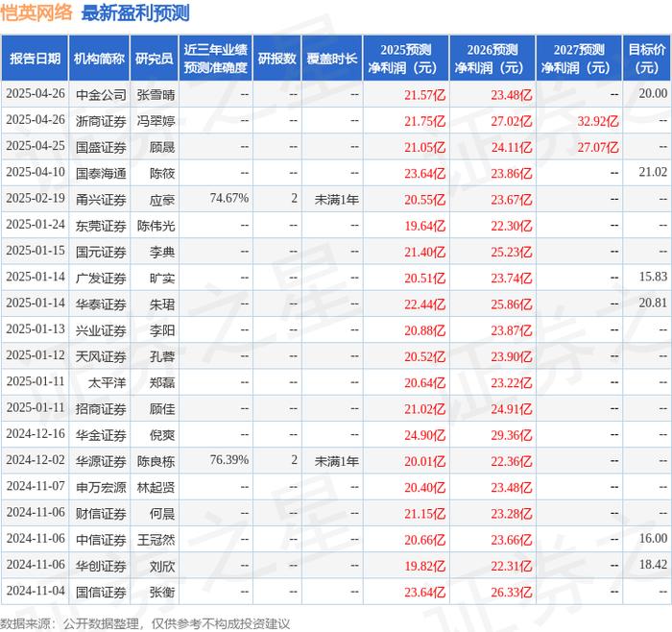
Task: Select 华金证券 institution cell
Action: [101, 435]
